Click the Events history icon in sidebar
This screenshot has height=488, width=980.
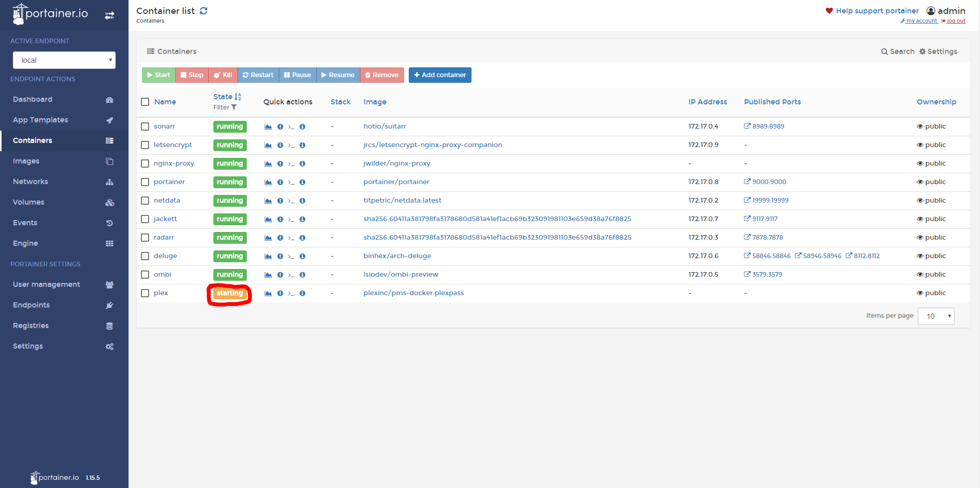click(x=110, y=223)
